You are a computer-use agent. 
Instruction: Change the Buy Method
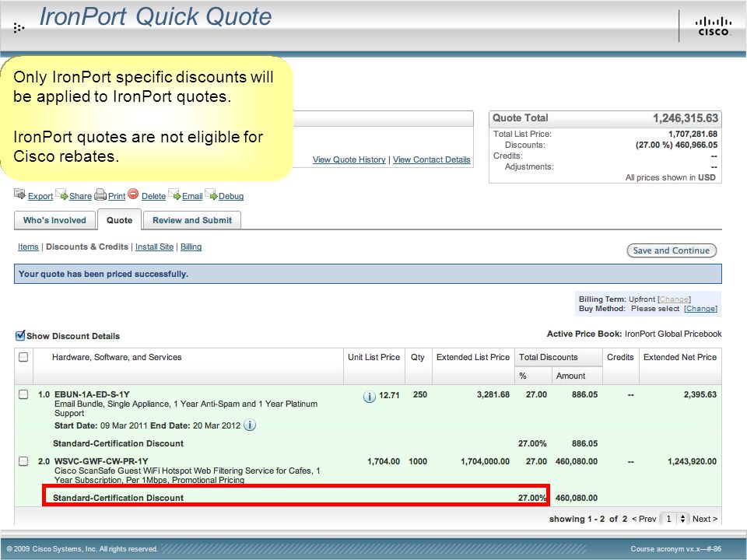click(700, 309)
